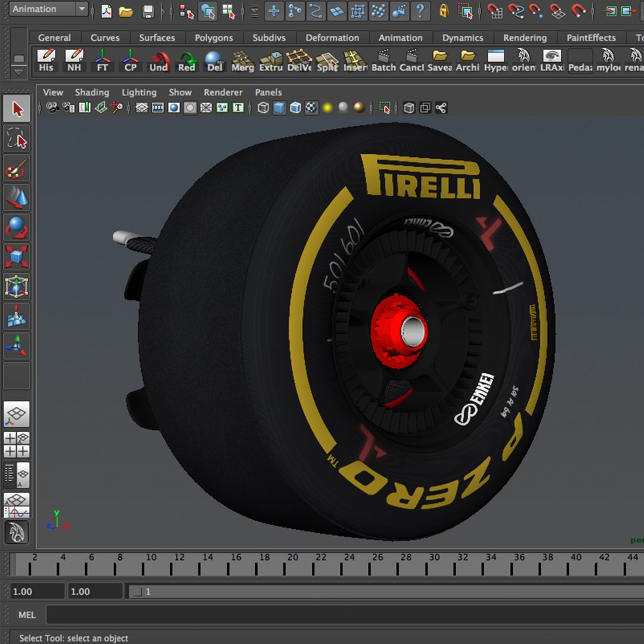The image size is (644, 644).
Task: Click the Hype hypershade shelf button
Action: click(x=496, y=60)
